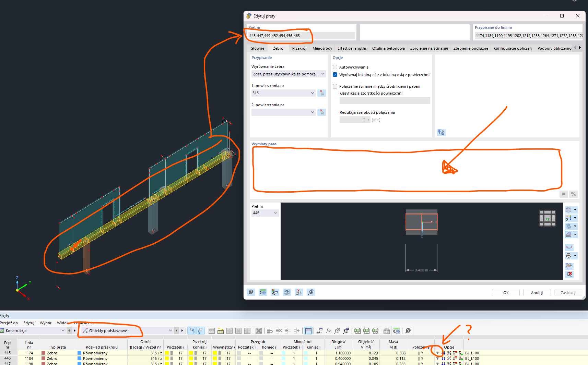Click the print icon beside section preview
The width and height of the screenshot is (588, 365).
pyautogui.click(x=568, y=256)
